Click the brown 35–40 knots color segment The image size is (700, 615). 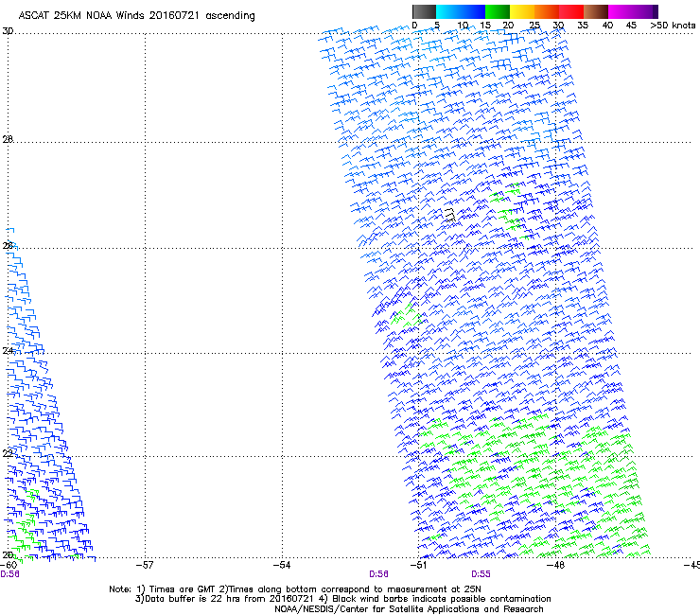point(596,11)
